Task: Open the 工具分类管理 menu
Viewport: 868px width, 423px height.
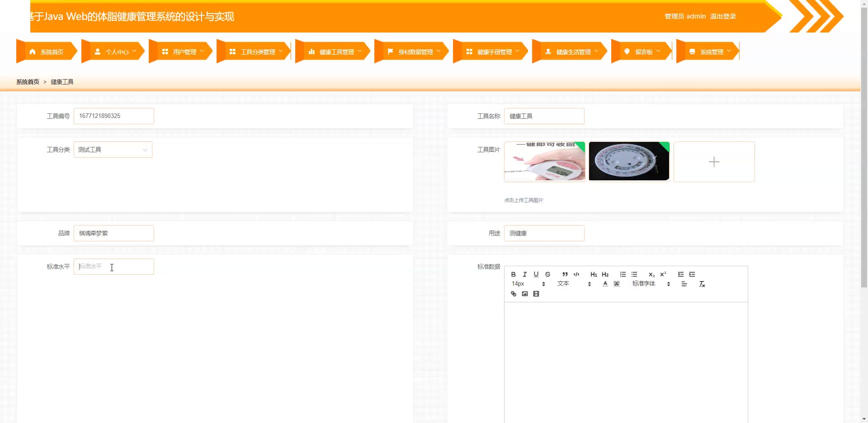Action: [254, 52]
